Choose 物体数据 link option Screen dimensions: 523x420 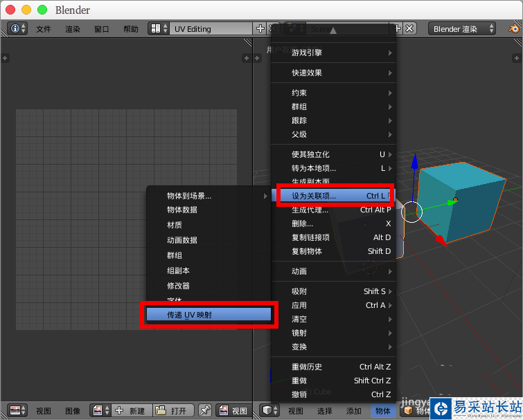[209, 210]
